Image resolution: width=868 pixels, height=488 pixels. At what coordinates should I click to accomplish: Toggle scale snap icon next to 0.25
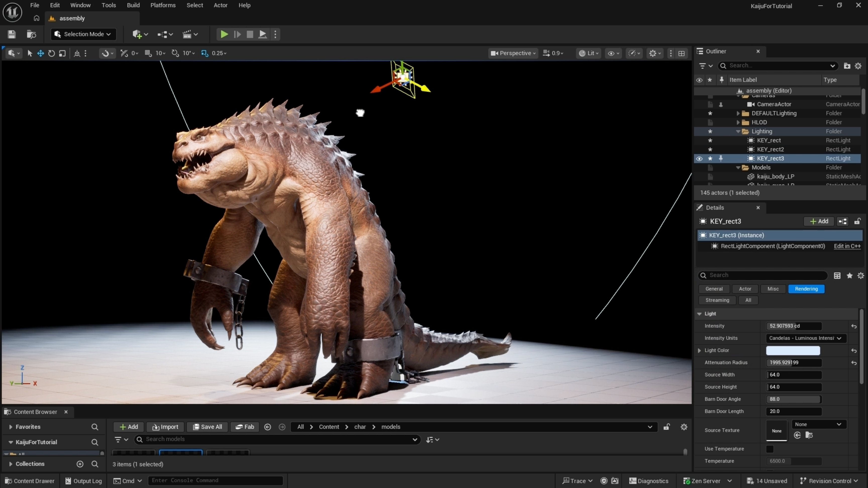[204, 53]
